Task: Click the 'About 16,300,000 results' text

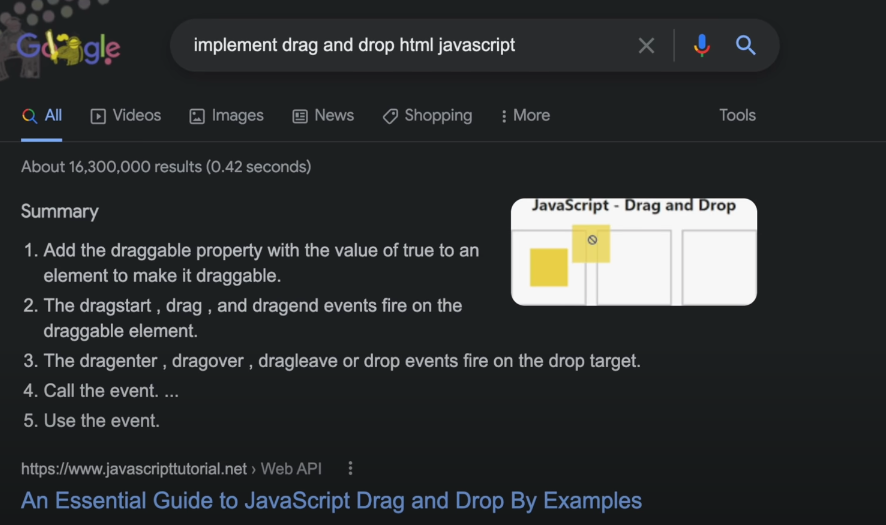Action: pyautogui.click(x=166, y=167)
